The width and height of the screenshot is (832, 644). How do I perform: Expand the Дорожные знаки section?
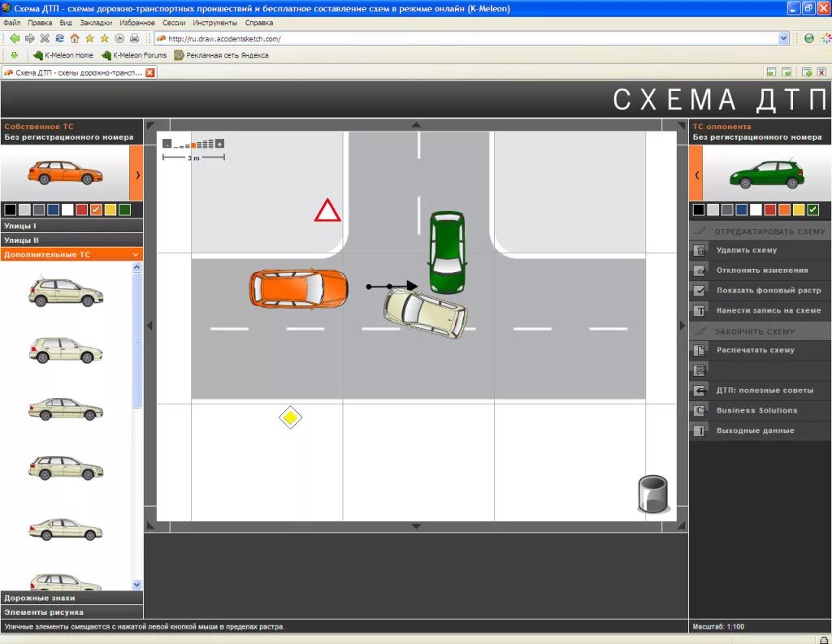tap(71, 598)
